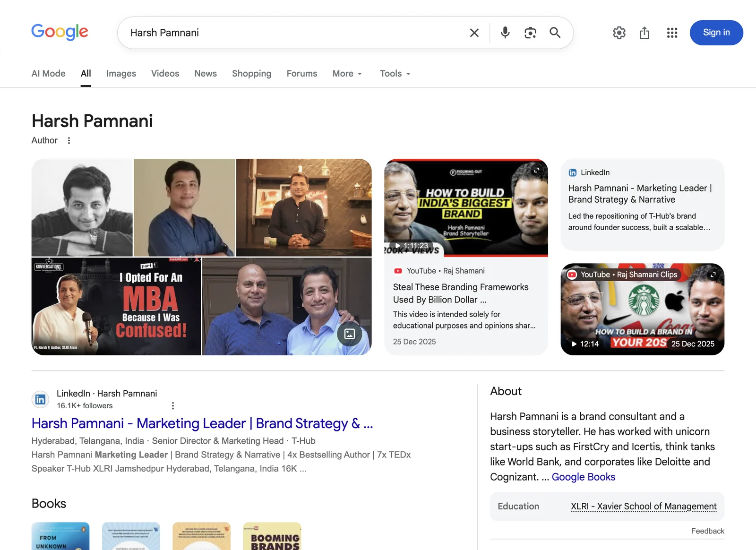Open XLRI - Xavier School of Management link
This screenshot has width=756, height=550.
644,506
